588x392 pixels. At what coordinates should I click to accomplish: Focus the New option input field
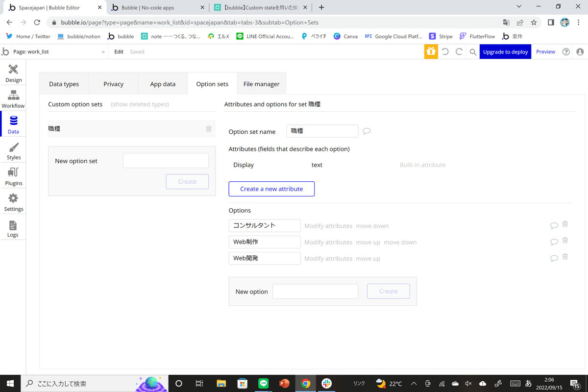[x=315, y=291]
